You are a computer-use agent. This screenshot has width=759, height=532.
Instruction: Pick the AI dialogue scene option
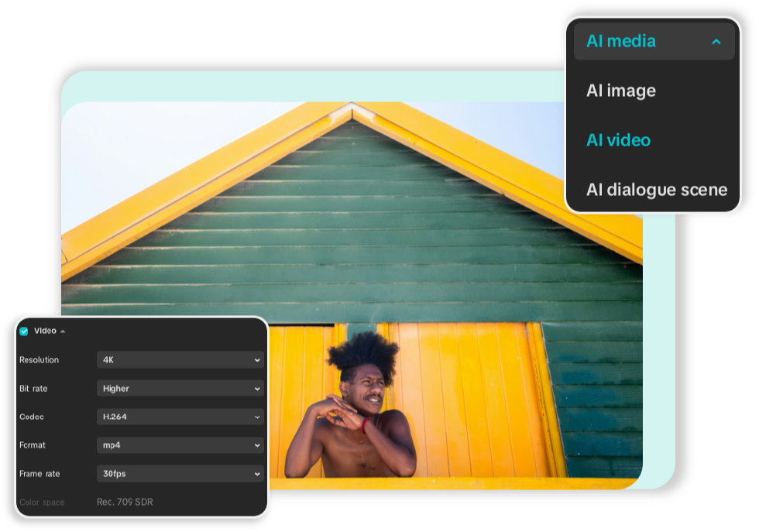point(657,189)
